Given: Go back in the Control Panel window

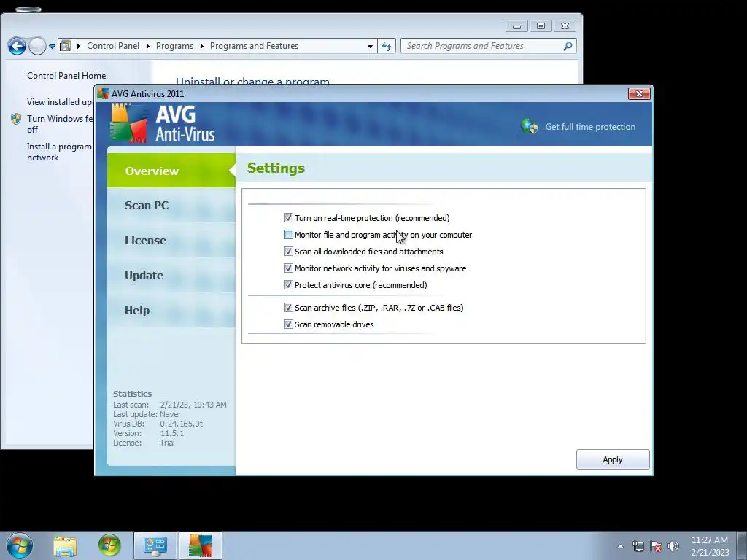Looking at the screenshot, I should click(x=17, y=46).
